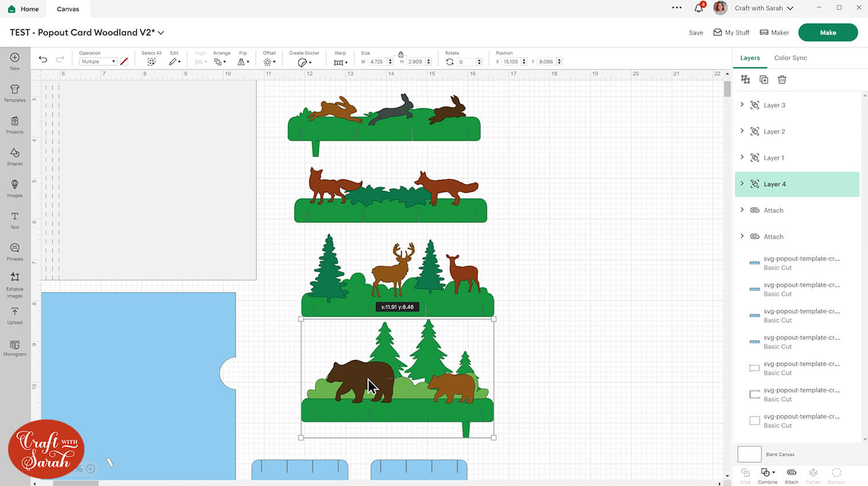This screenshot has width=868, height=486.
Task: Open the project title dropdown
Action: point(161,33)
